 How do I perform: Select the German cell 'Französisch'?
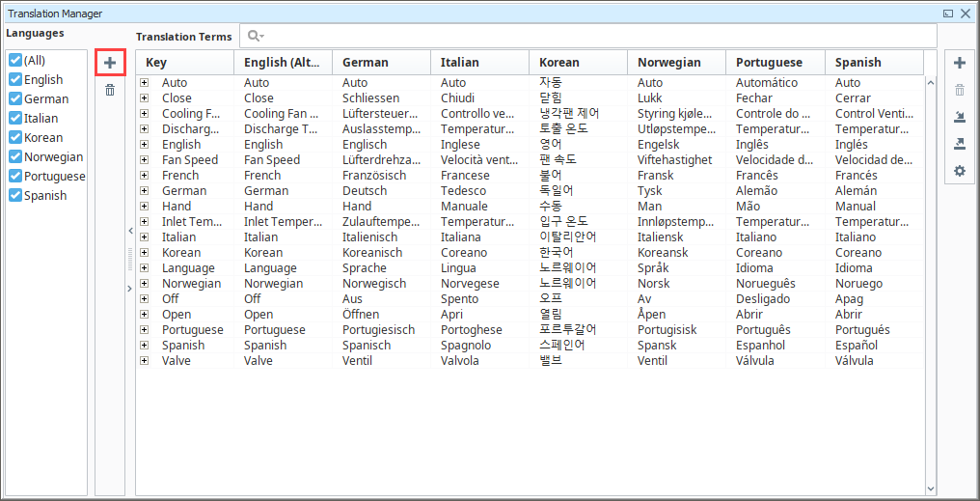pos(374,175)
